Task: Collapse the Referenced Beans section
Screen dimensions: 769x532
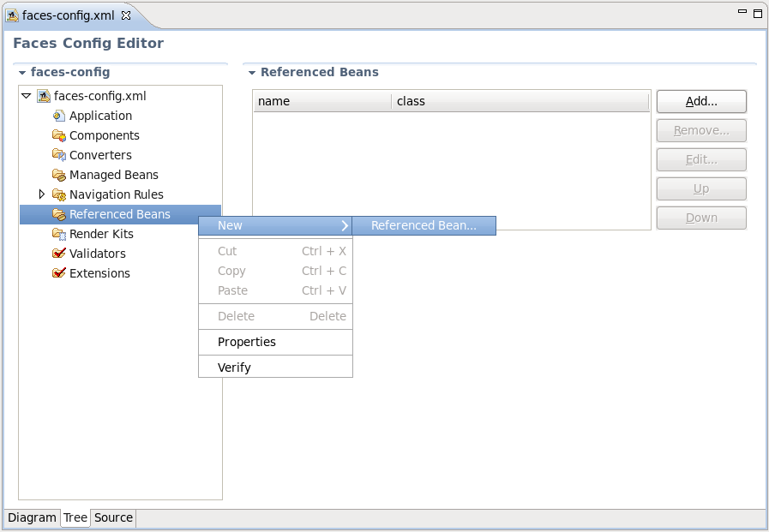Action: coord(252,73)
